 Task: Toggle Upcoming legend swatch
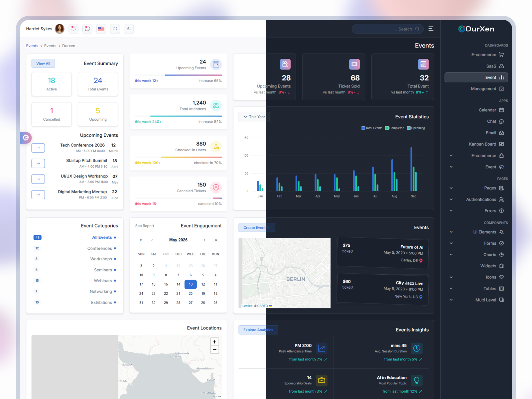[x=409, y=128]
